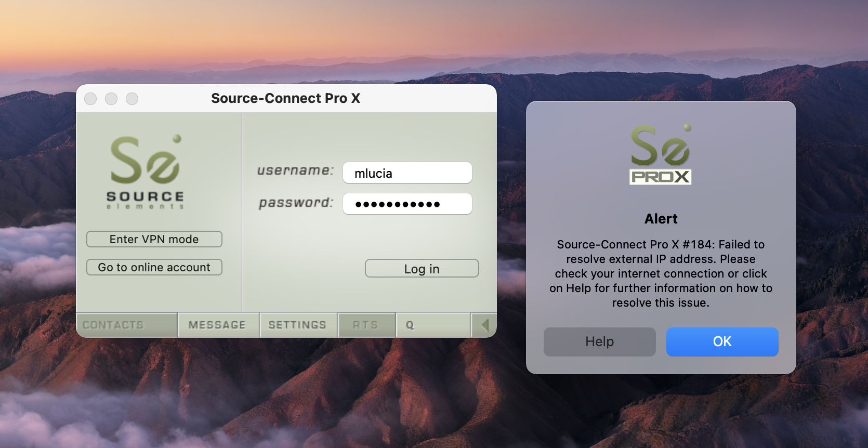868x448 pixels.
Task: Select the RTS tab
Action: click(365, 325)
